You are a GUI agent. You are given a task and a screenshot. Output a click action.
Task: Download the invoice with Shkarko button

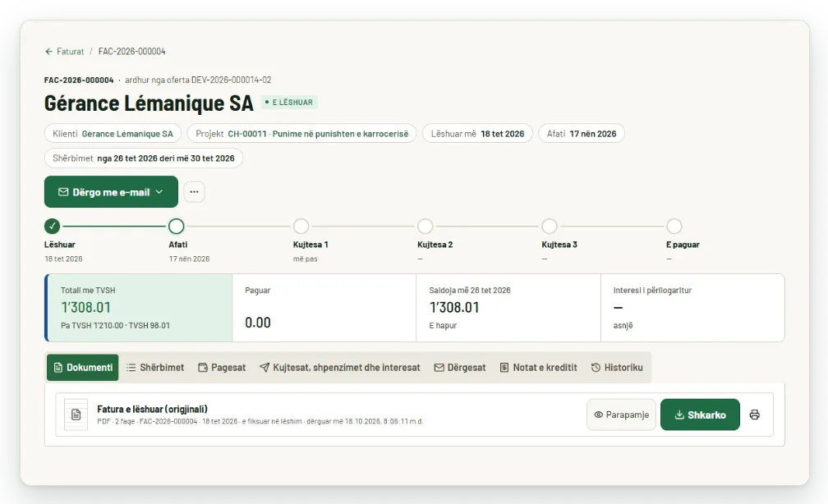click(x=700, y=415)
